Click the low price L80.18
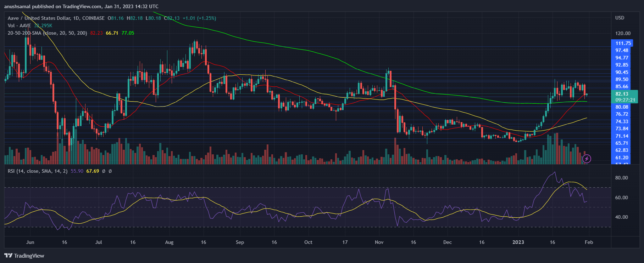The height and width of the screenshot is (263, 644). click(x=153, y=18)
